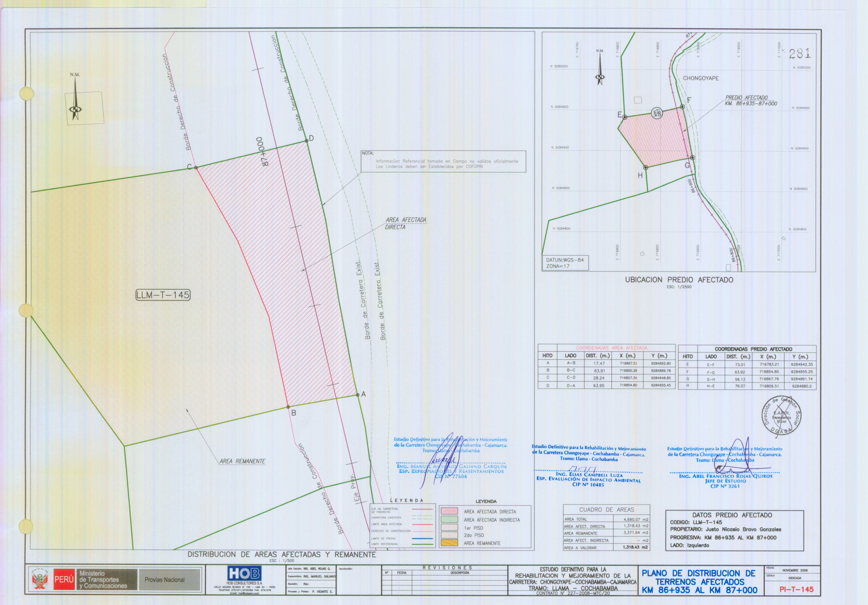The height and width of the screenshot is (605, 868).
Task: Click the COORDENADAS PREDIO AFECTADO table header
Action: click(753, 349)
